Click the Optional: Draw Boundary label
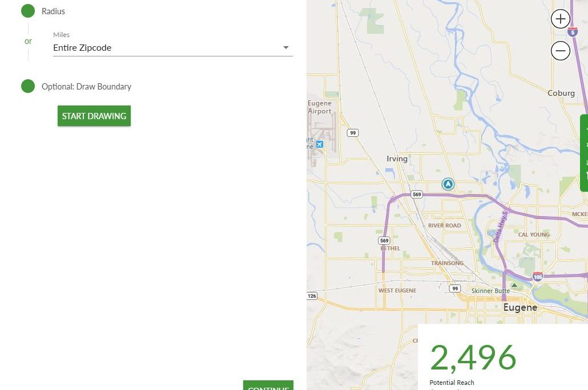Viewport: 588px width, 390px height. [x=86, y=87]
